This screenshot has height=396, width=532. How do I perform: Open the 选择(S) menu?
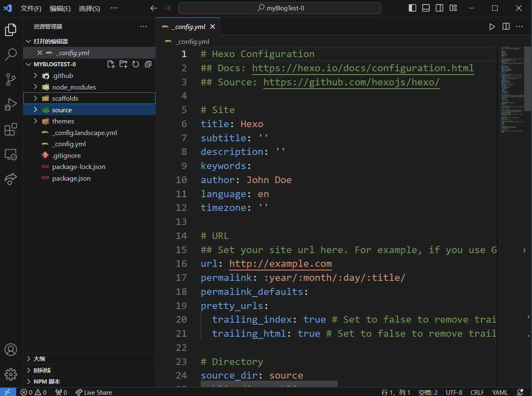pyautogui.click(x=89, y=8)
